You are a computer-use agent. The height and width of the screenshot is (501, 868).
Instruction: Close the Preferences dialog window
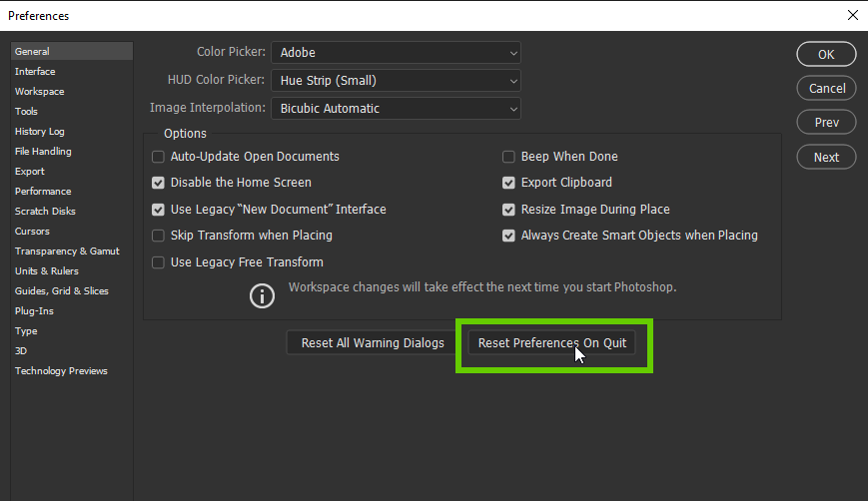(x=851, y=15)
